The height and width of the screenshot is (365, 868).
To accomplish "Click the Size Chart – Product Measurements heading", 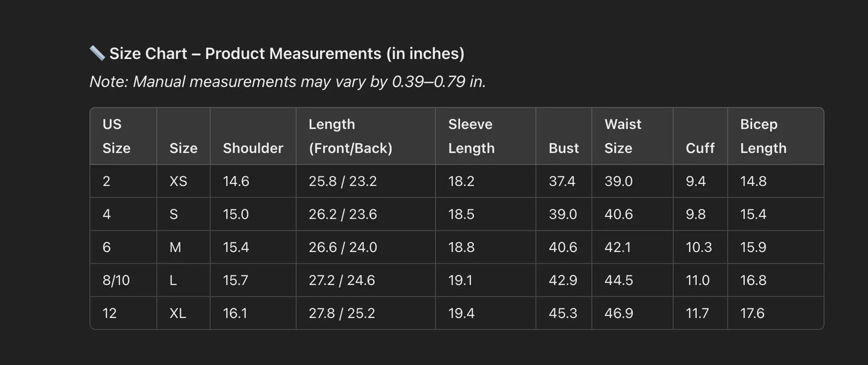I will coord(287,54).
